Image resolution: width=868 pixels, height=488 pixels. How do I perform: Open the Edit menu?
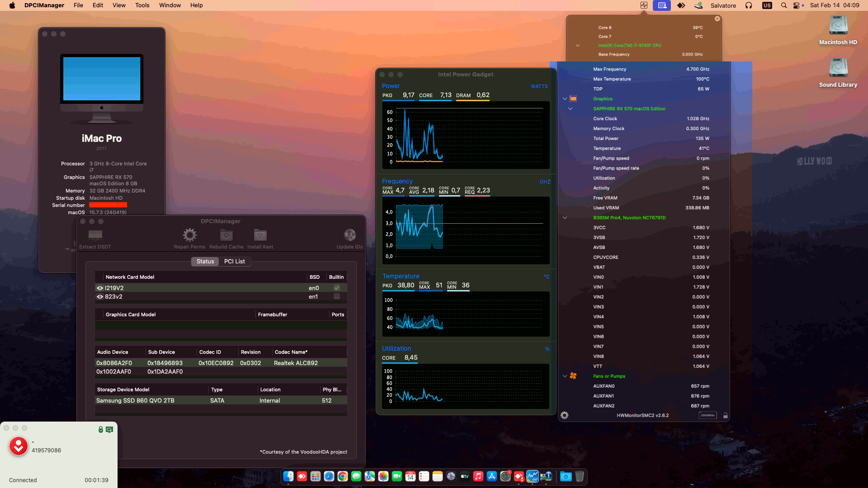[x=98, y=5]
